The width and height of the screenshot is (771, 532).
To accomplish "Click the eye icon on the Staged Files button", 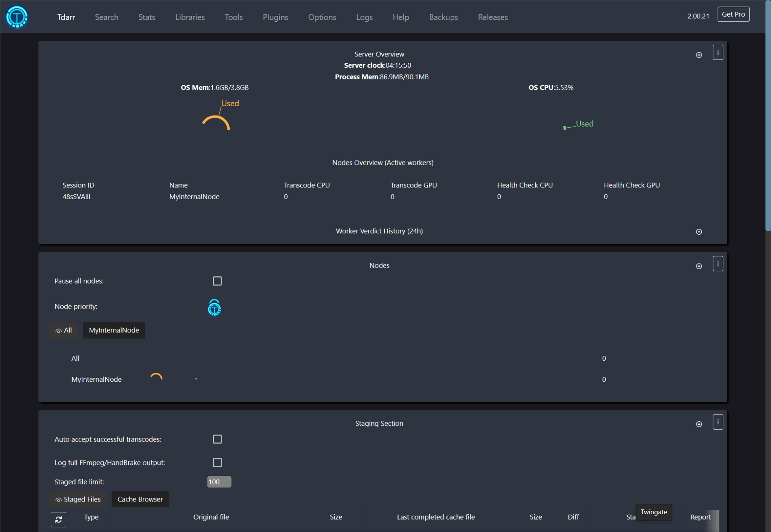I will pyautogui.click(x=59, y=499).
